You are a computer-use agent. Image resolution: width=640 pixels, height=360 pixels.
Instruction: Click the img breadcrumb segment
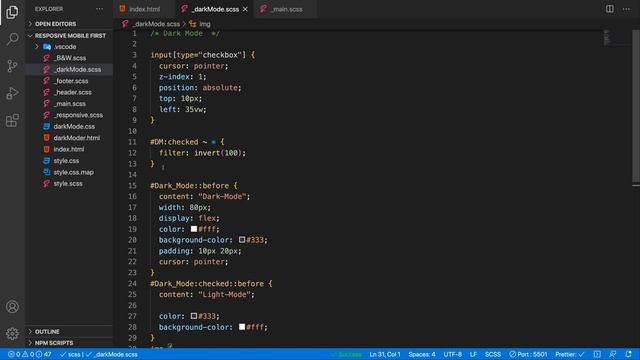205,24
